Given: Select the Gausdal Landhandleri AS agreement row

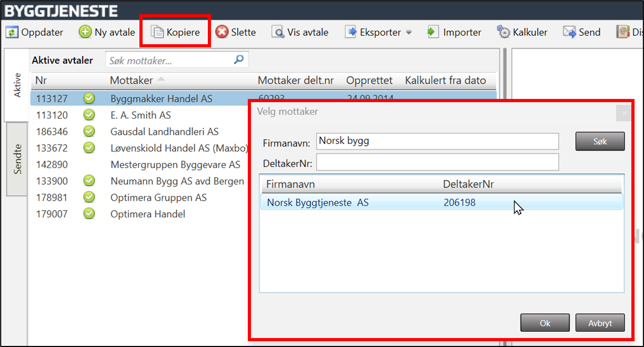Looking at the screenshot, I should 164,132.
